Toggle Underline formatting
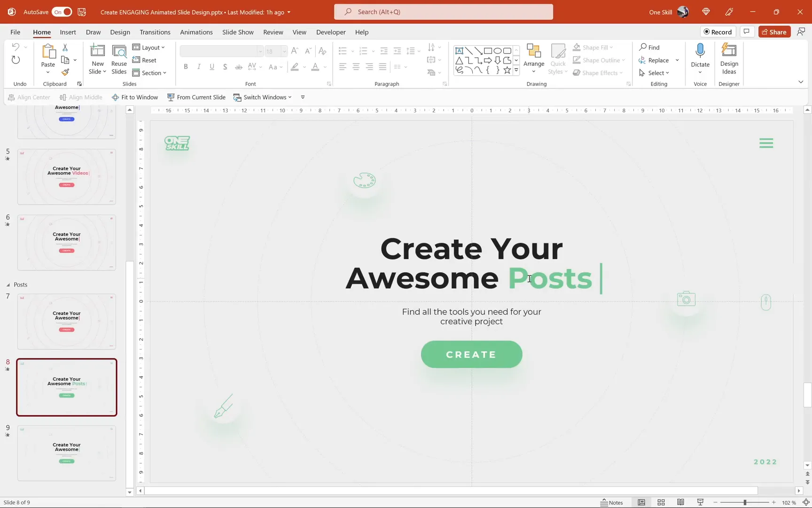 [212, 67]
